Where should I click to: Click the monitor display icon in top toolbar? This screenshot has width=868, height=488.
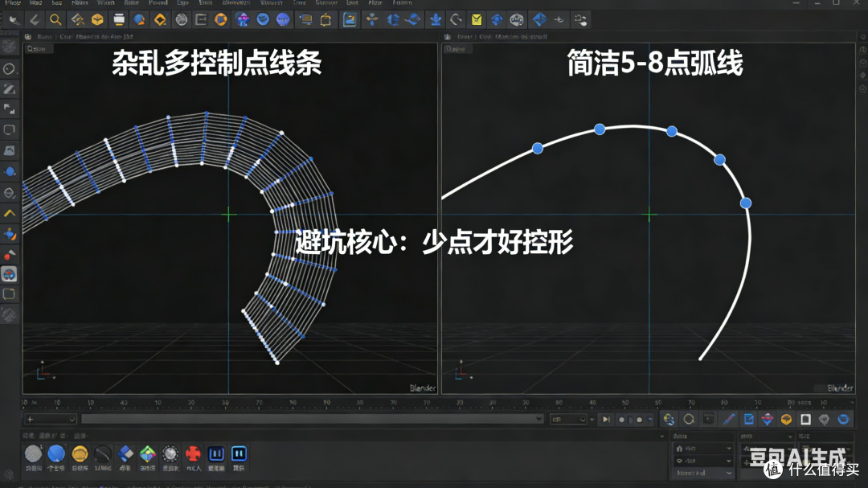[305, 20]
